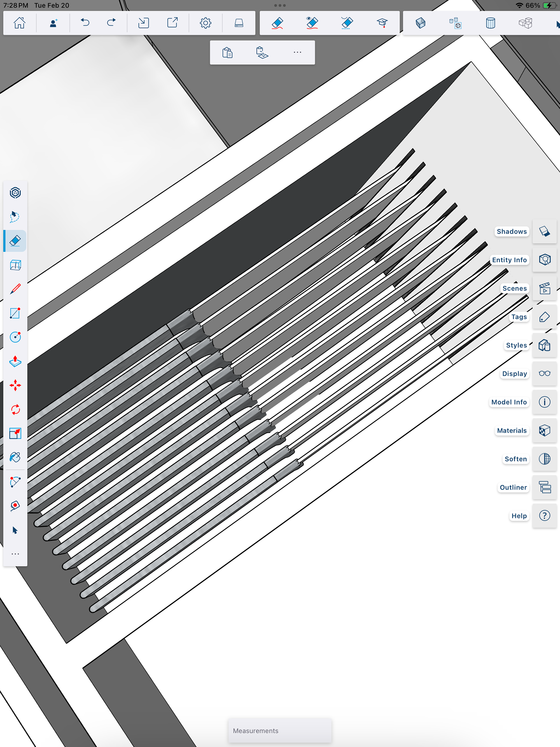Select the Smooth eraser mode
The width and height of the screenshot is (560, 747).
pyautogui.click(x=347, y=23)
